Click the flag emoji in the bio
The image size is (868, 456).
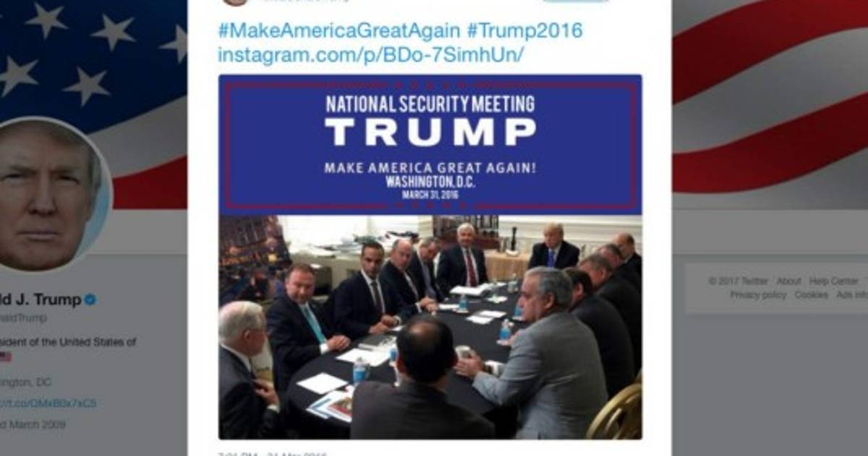[x=5, y=357]
